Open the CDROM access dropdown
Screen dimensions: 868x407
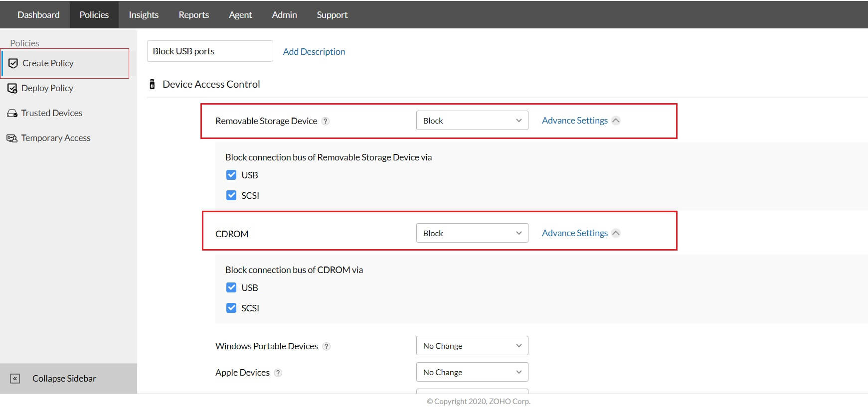click(472, 233)
